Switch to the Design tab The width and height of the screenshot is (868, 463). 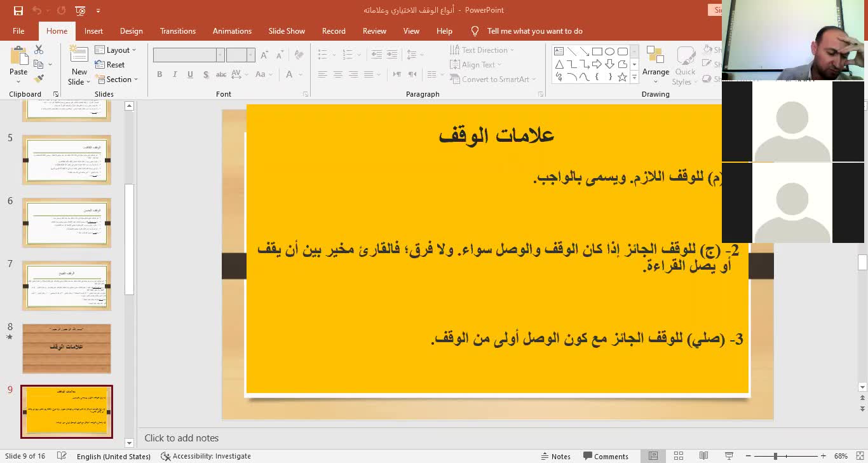(x=131, y=31)
